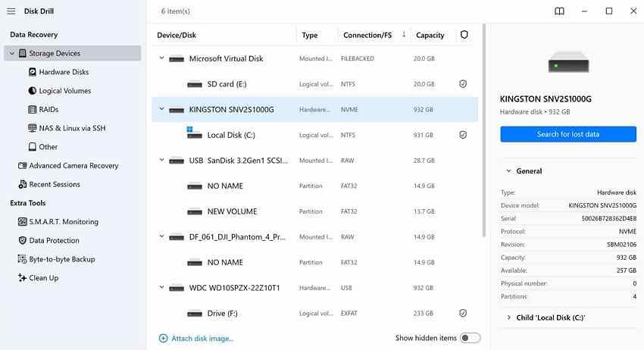Image resolution: width=644 pixels, height=350 pixels.
Task: Click the S.M.A.R.T. Monitoring icon
Action: [23, 222]
